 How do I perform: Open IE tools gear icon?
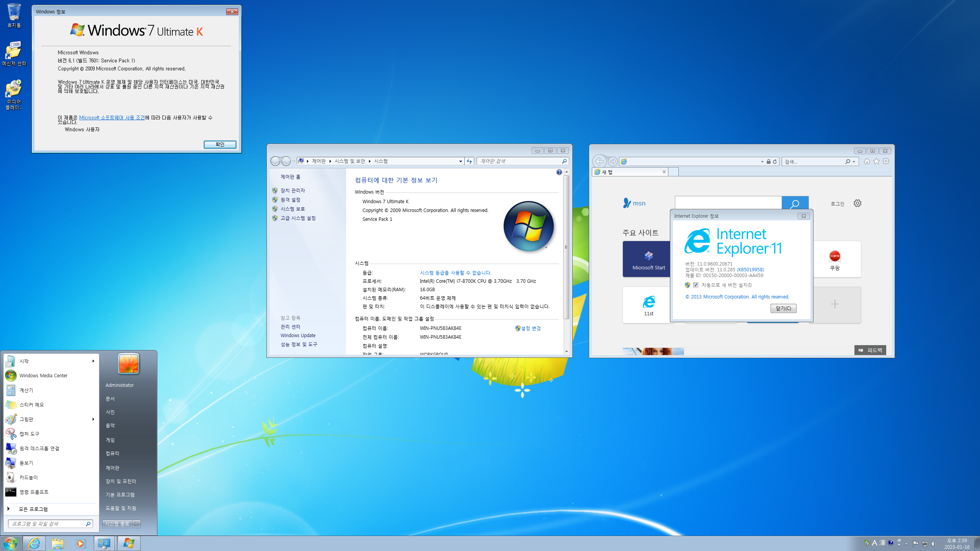coord(886,161)
